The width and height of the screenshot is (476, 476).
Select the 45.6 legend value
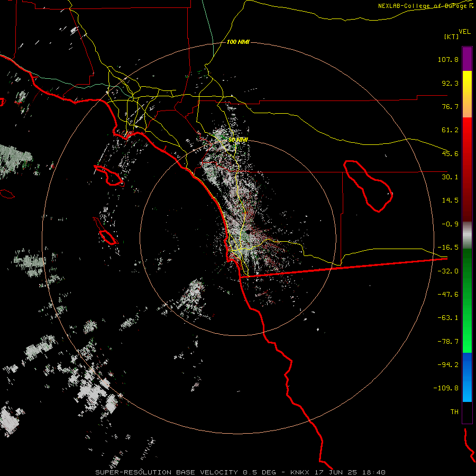450,153
